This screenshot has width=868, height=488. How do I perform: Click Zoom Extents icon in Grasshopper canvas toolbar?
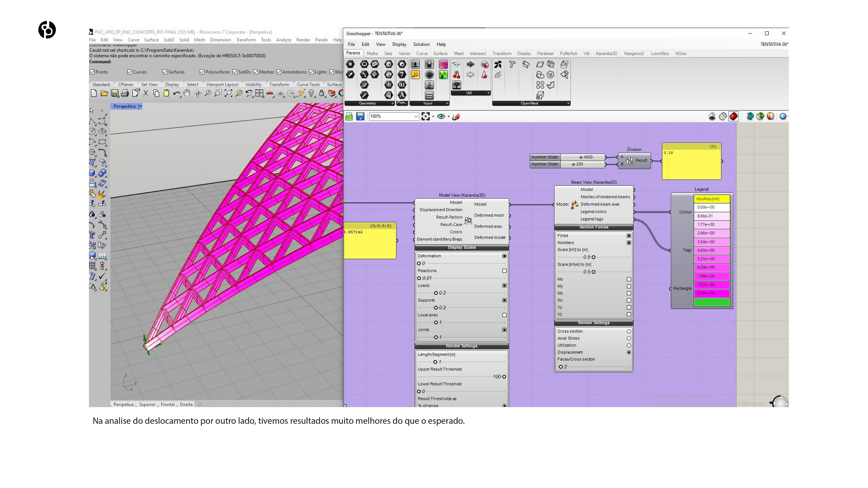pyautogui.click(x=425, y=117)
